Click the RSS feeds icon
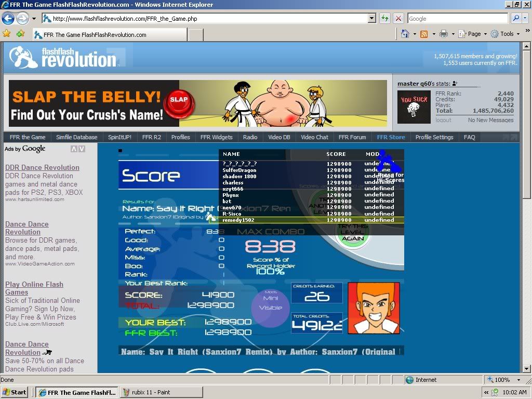The height and width of the screenshot is (399, 532). [424, 34]
